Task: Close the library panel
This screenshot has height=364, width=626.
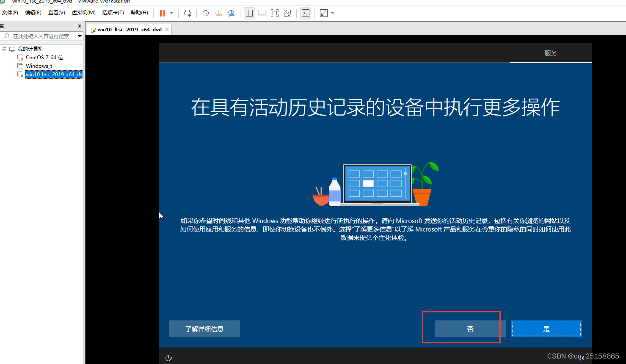Action: coord(80,26)
